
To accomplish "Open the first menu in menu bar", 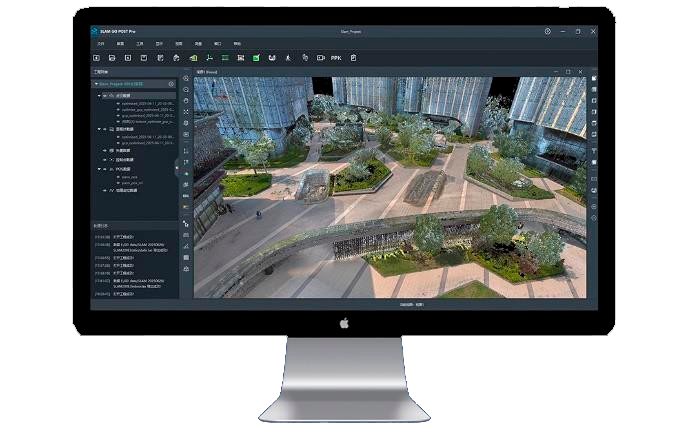I will (100, 44).
